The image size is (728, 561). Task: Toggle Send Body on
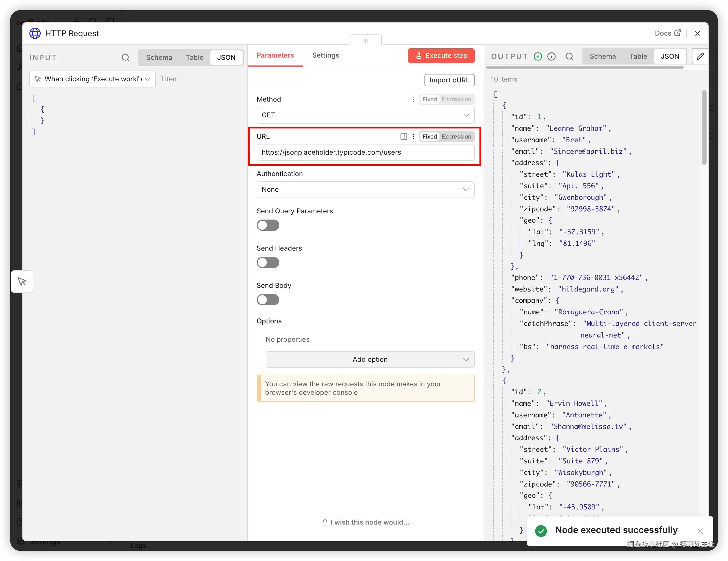tap(268, 300)
